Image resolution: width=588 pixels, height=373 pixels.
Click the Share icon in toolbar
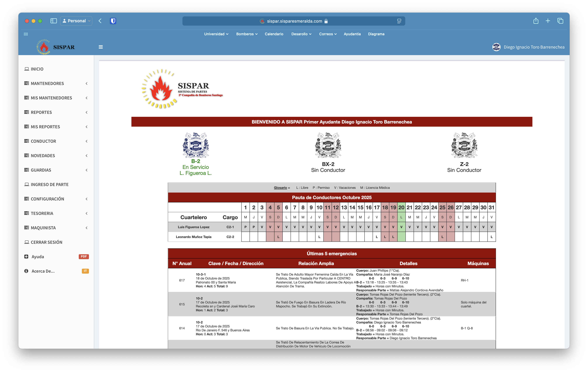536,21
